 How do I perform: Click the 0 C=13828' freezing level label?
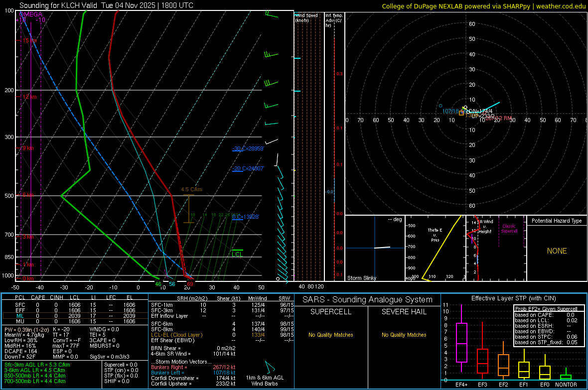click(246, 217)
